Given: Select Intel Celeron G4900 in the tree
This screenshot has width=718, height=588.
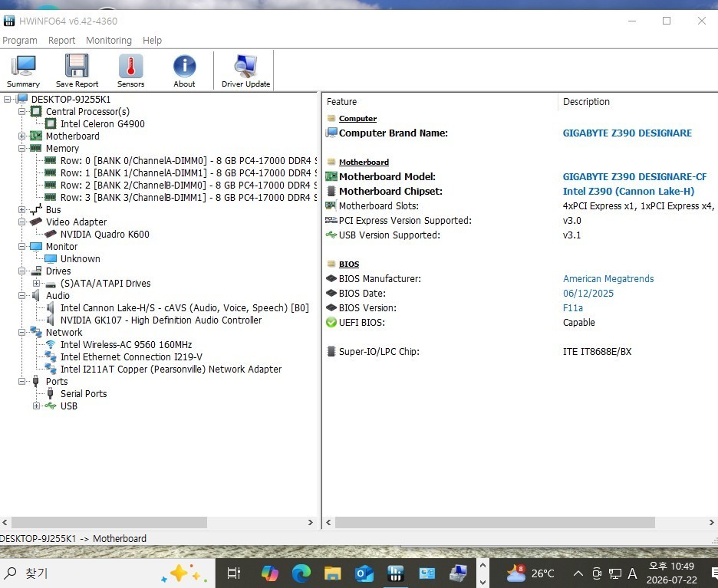Looking at the screenshot, I should pos(103,123).
